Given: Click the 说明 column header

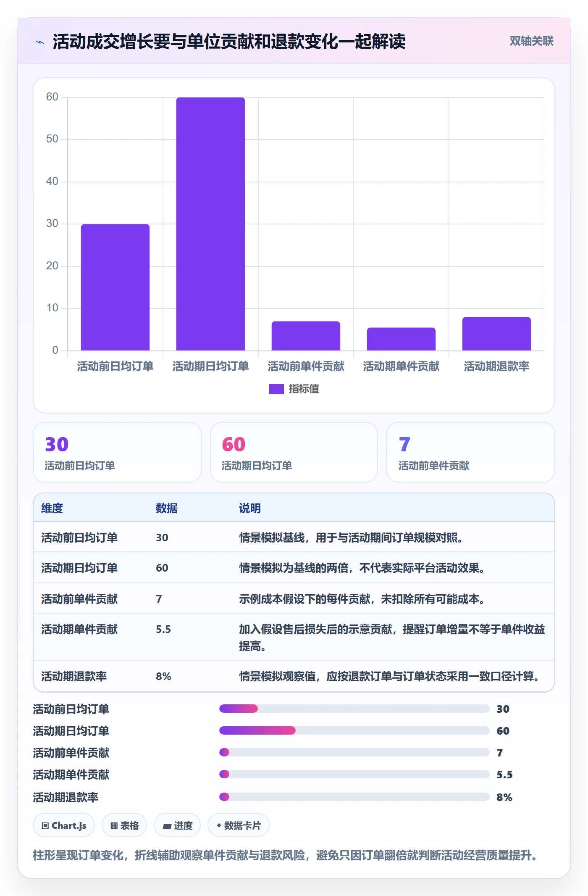Looking at the screenshot, I should coord(250,508).
